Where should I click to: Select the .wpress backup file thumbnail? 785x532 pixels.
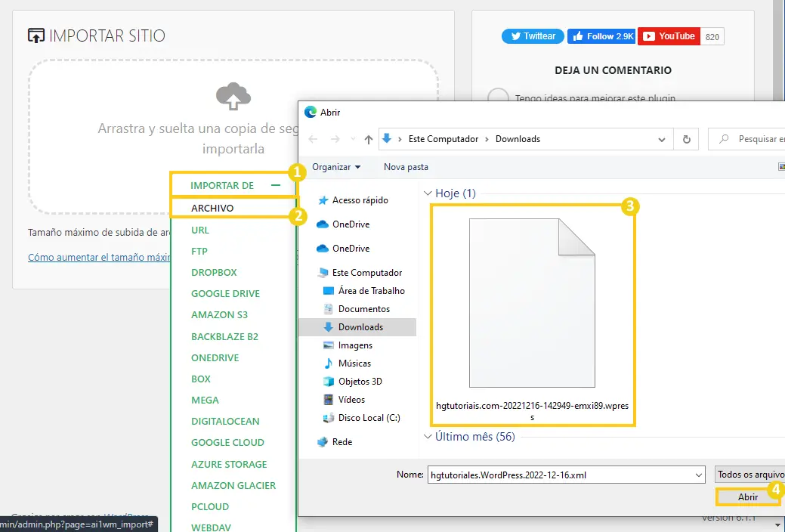tap(532, 302)
